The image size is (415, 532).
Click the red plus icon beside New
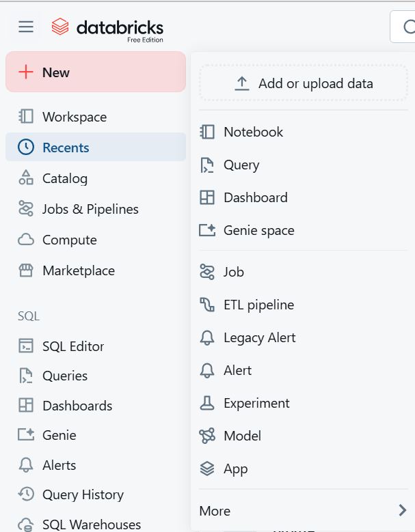[x=26, y=72]
